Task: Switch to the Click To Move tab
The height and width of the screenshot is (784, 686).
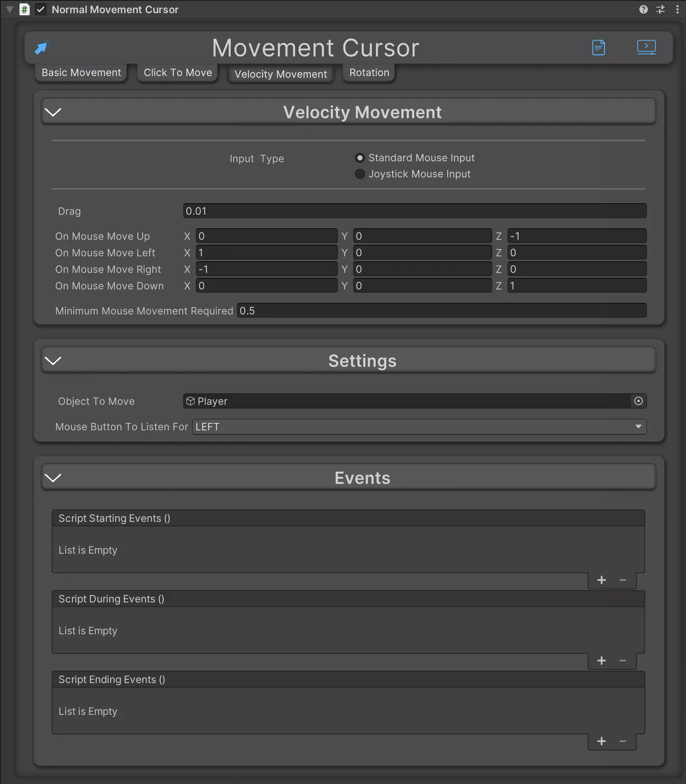Action: point(178,73)
